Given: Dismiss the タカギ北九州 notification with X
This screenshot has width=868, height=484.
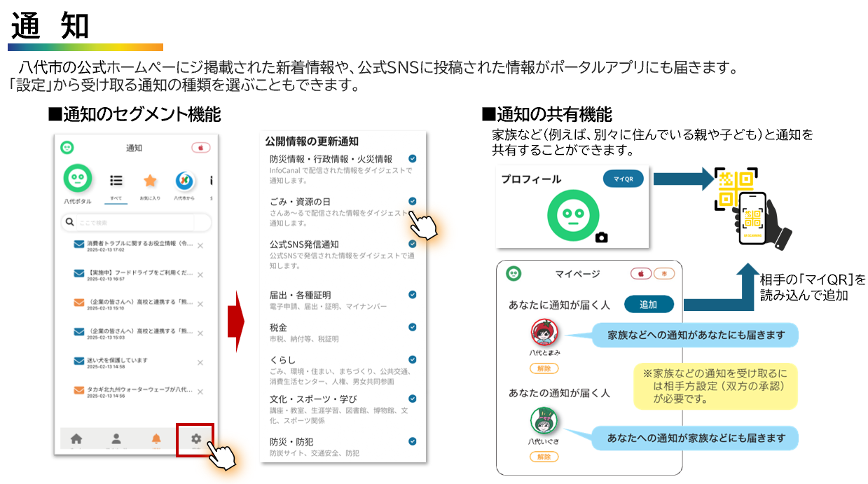Looking at the screenshot, I should [200, 392].
